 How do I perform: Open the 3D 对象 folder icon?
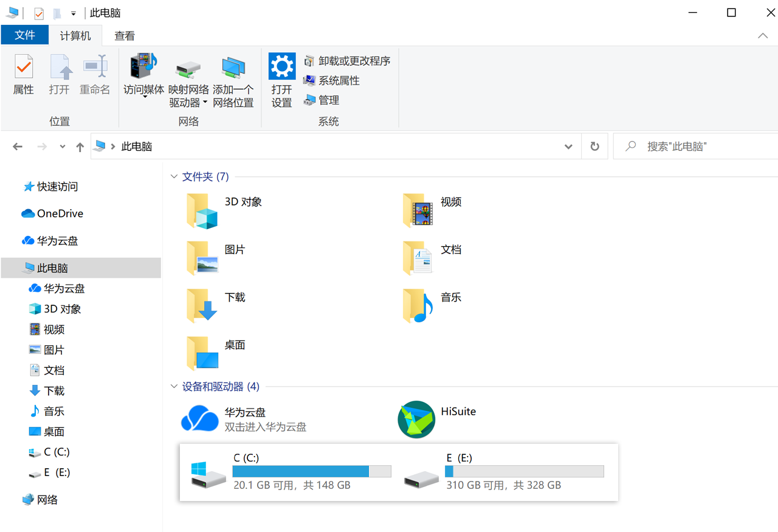(202, 210)
